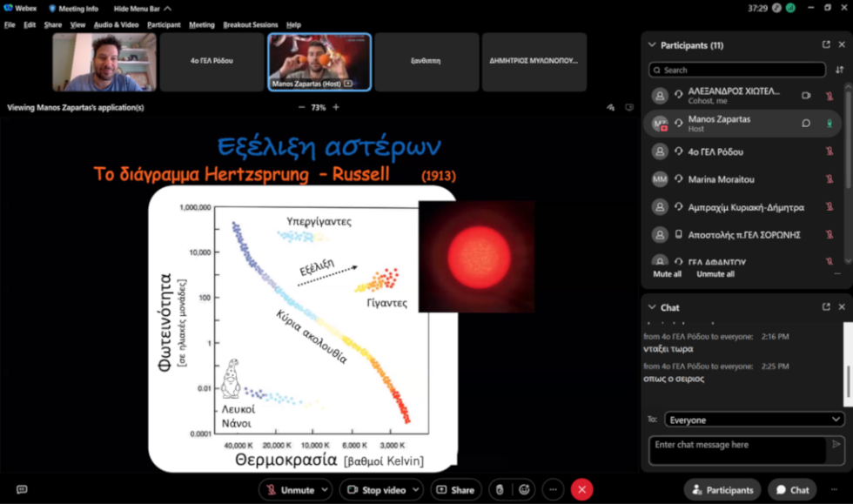Stop your video
The height and width of the screenshot is (504, 853).
[377, 490]
